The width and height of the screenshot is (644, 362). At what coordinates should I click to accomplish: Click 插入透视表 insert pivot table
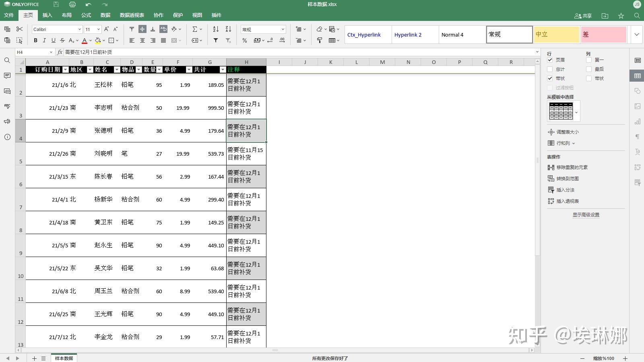pyautogui.click(x=563, y=201)
